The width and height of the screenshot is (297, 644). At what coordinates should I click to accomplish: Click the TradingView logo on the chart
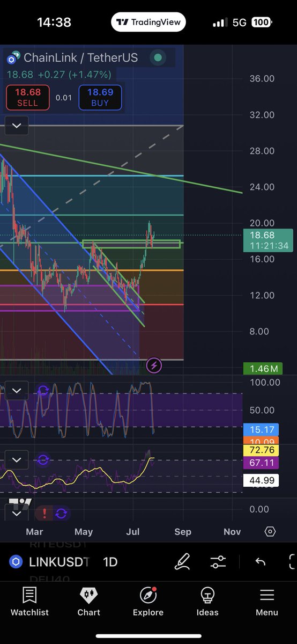[x=20, y=503]
